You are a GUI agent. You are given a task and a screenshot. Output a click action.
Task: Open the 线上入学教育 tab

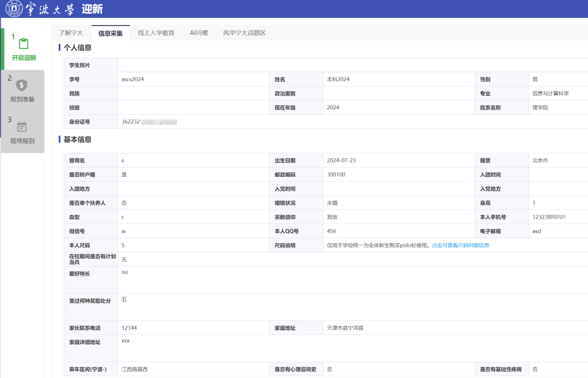156,33
